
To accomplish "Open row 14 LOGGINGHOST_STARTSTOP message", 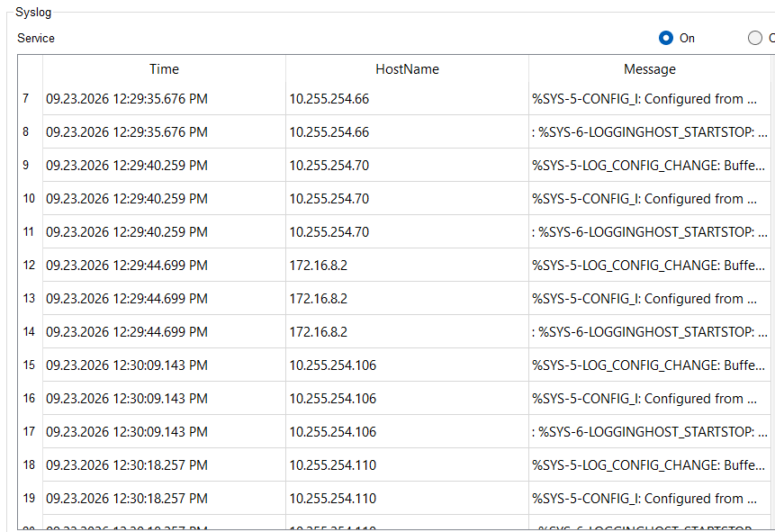I will (x=650, y=332).
